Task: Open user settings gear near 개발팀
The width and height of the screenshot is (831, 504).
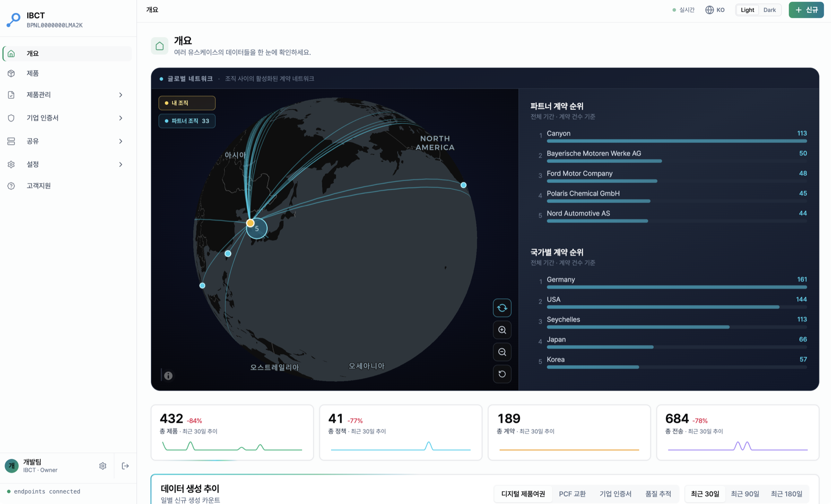Action: tap(102, 466)
